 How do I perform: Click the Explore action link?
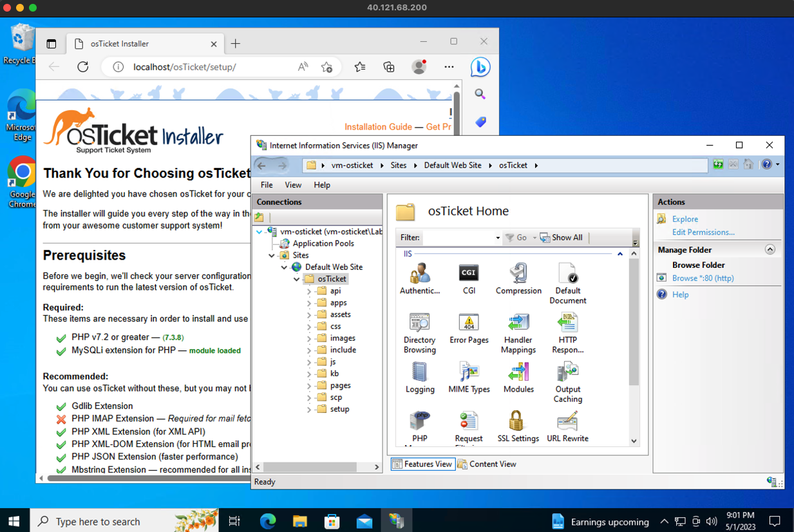coord(685,219)
